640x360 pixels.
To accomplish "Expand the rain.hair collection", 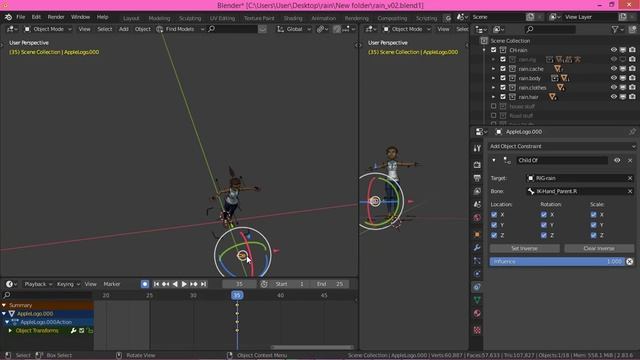I will click(493, 97).
